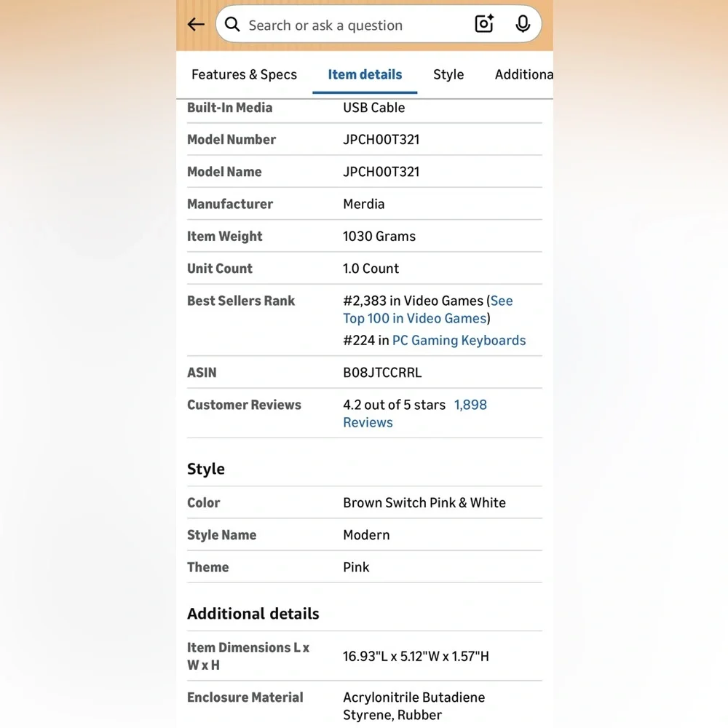Open the Style tab
Viewport: 728px width, 728px height.
(x=448, y=74)
